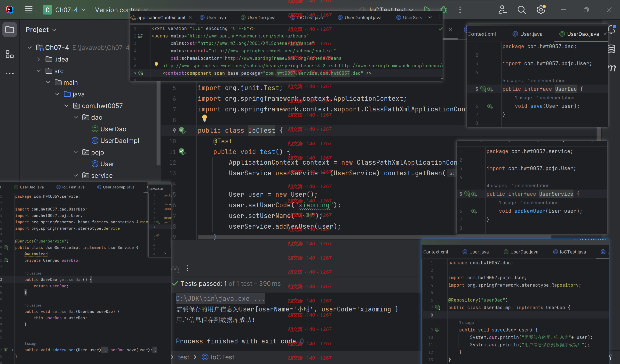Close the applicationContext.xml tab

[190, 17]
